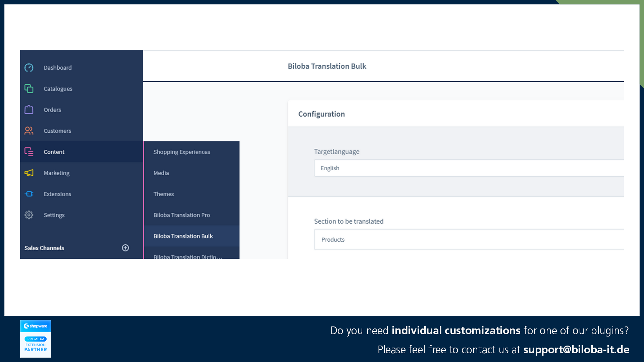This screenshot has height=362, width=644.
Task: Click the Settings gear icon
Action: (29, 215)
